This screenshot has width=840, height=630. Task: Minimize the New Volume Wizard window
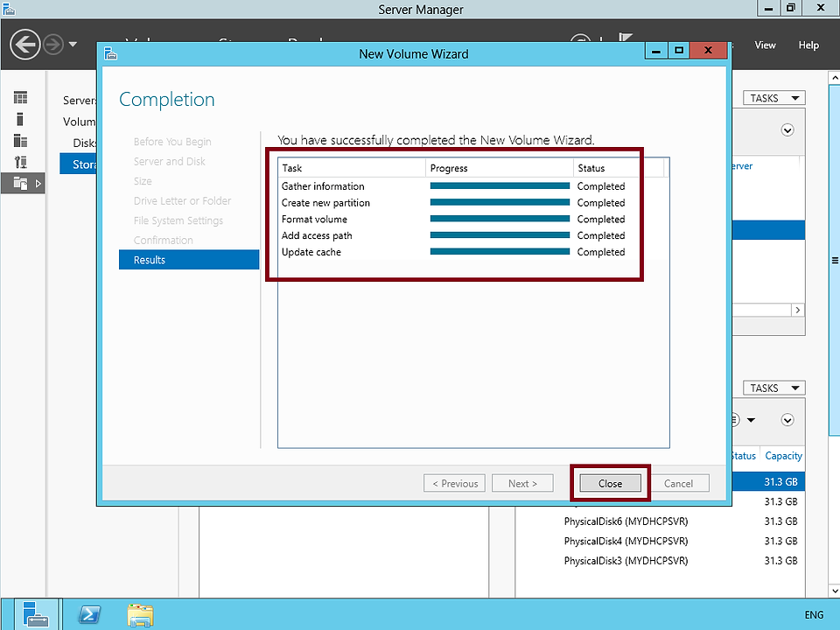(655, 51)
